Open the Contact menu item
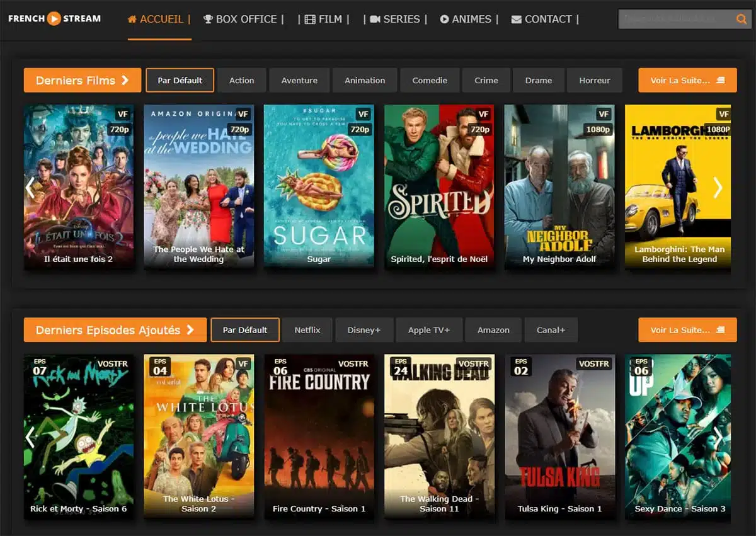 click(x=545, y=20)
